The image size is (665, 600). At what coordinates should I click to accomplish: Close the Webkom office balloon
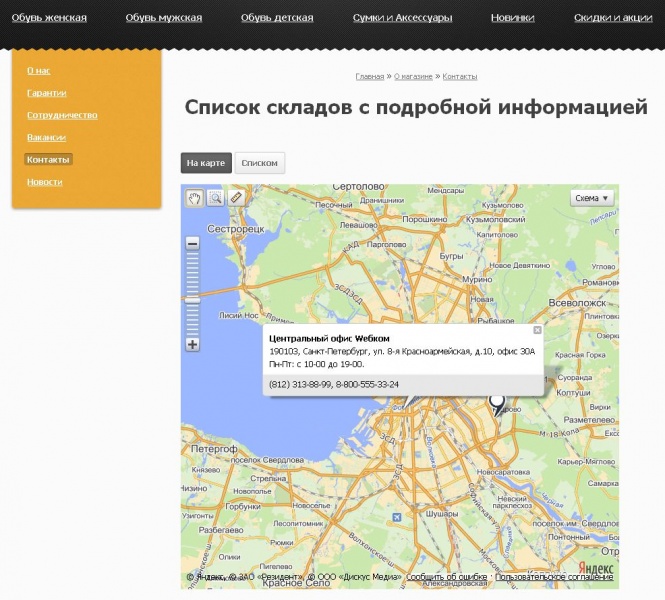pos(537,330)
